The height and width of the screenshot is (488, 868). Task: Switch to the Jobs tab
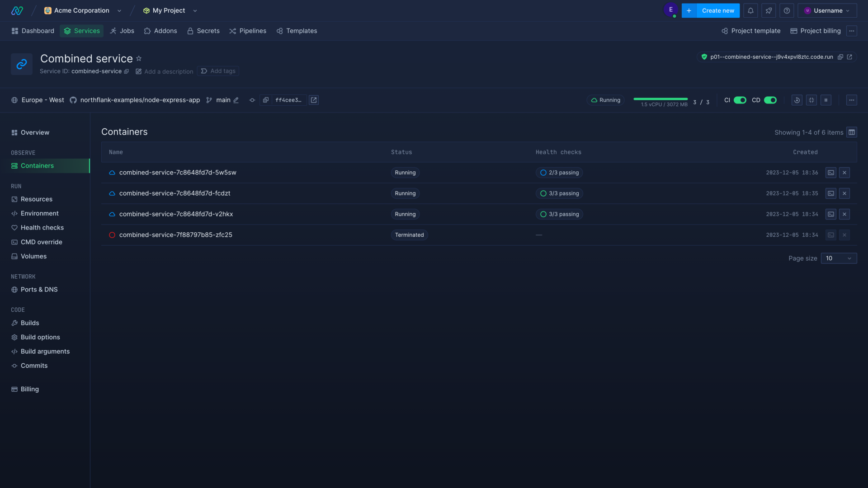(x=127, y=31)
